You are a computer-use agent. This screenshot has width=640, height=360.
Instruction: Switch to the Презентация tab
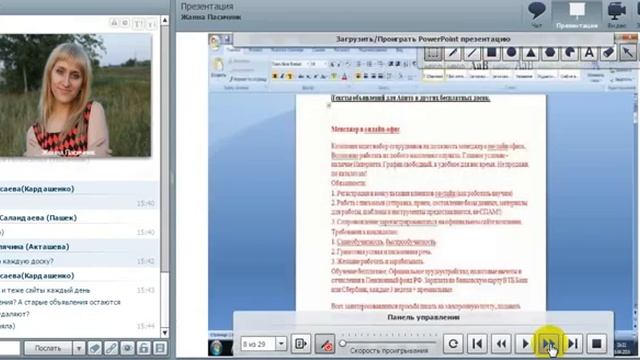576,15
